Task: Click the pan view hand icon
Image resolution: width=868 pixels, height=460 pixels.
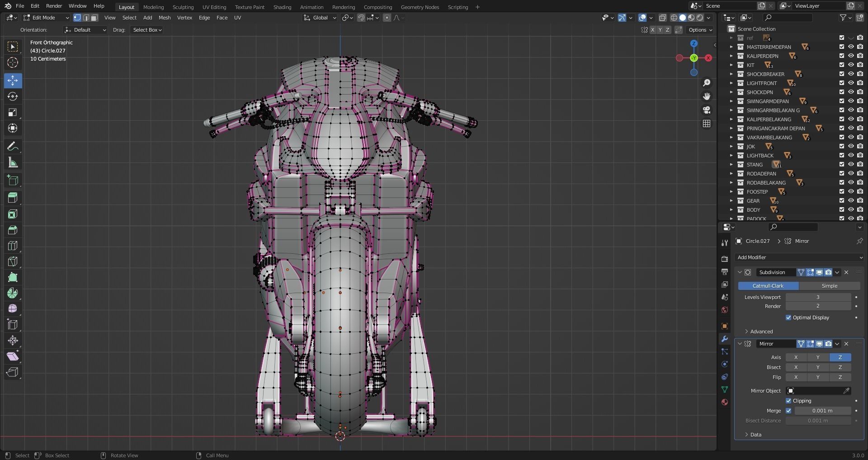Action: click(707, 96)
